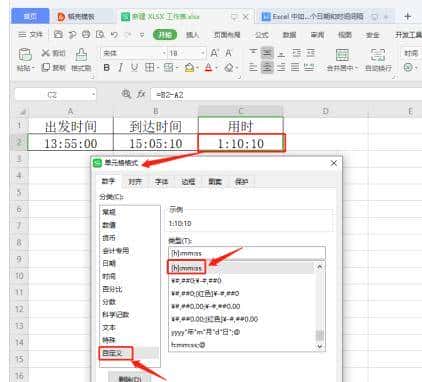The height and width of the screenshot is (382, 422).
Task: Click the cell fill bucket icon
Action: [x=189, y=68]
